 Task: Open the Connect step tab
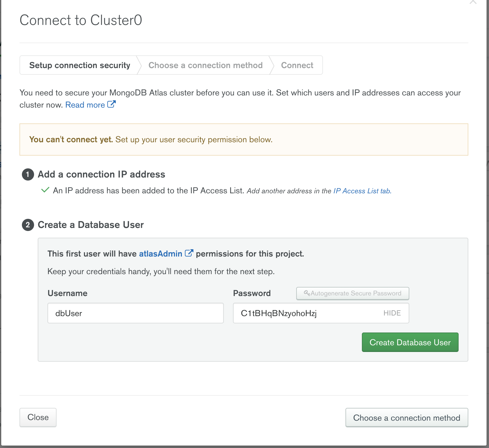click(297, 65)
